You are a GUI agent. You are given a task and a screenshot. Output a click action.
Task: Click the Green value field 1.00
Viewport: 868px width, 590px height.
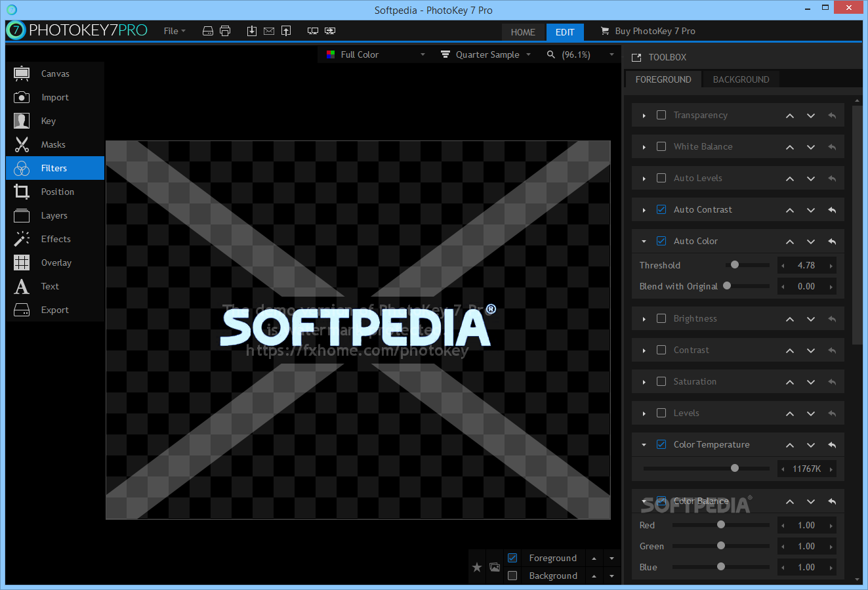coord(806,546)
